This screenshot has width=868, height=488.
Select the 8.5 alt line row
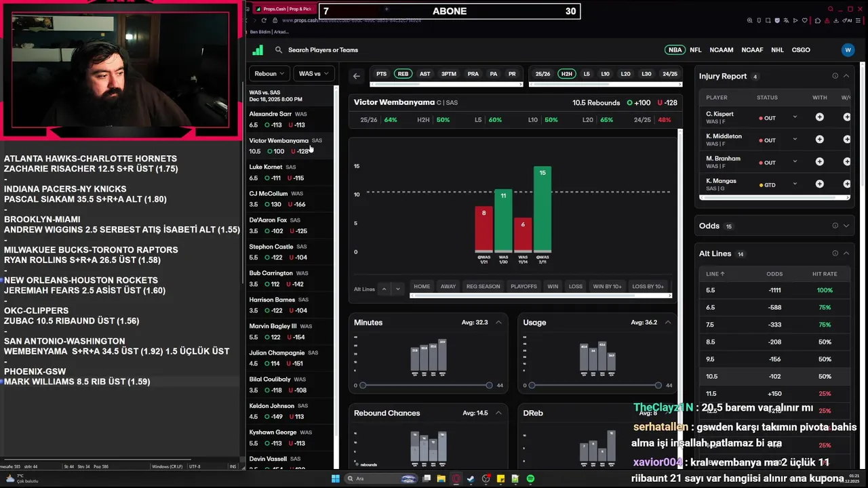tap(774, 342)
